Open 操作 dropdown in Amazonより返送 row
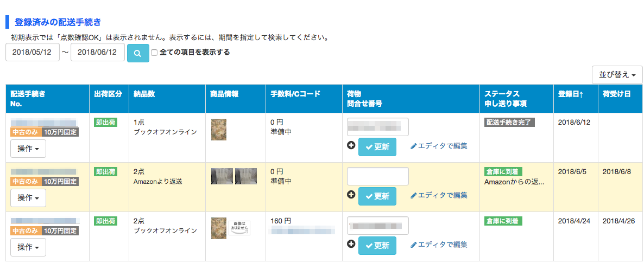 tap(28, 198)
